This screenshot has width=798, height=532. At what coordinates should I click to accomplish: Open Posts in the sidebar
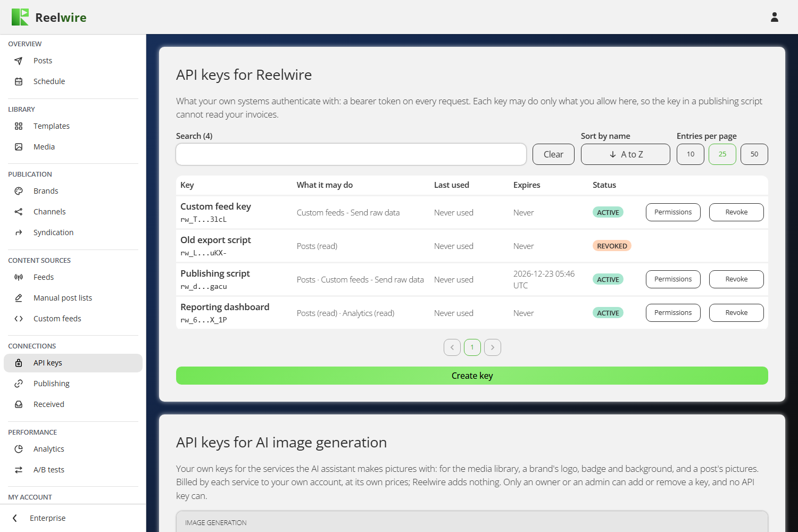point(73,61)
